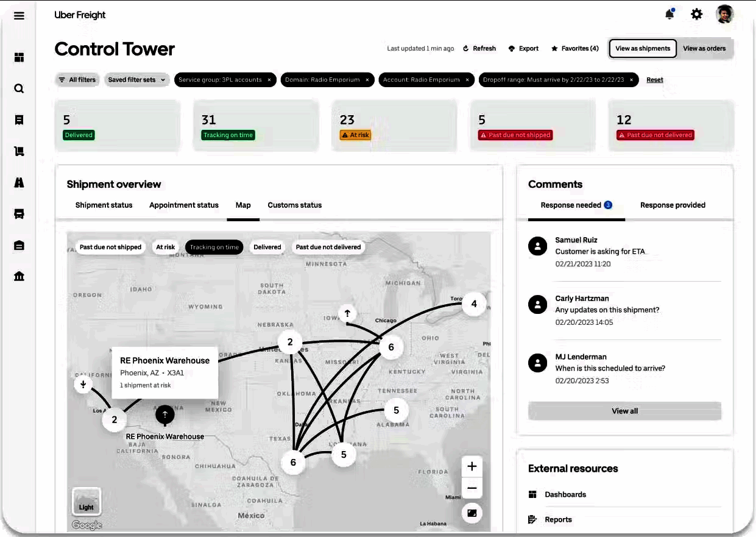Remove Service group: 3PL accounts filter
The image size is (756, 537).
[269, 80]
